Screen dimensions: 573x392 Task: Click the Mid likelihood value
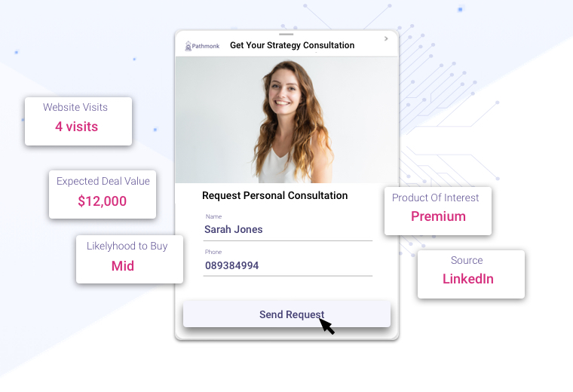click(x=123, y=265)
